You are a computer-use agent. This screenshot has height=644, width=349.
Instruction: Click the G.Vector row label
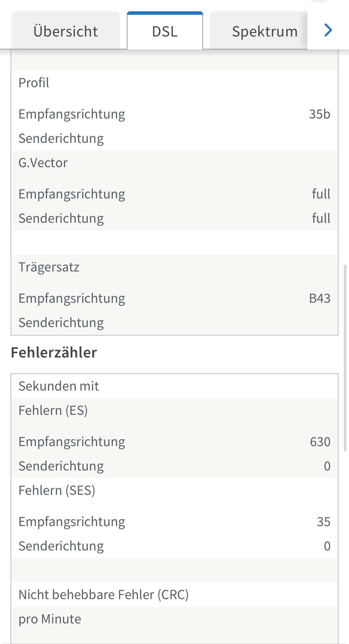[x=43, y=163]
